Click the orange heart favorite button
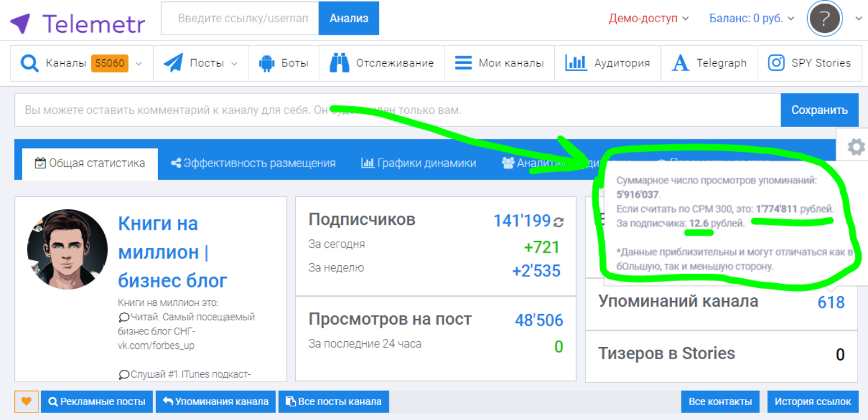The image size is (868, 420). [x=26, y=401]
